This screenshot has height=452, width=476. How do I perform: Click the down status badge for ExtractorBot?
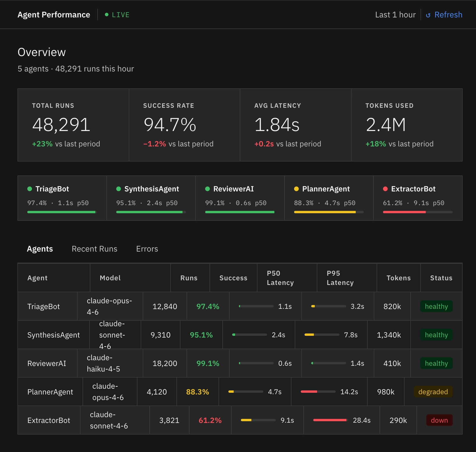tap(439, 420)
